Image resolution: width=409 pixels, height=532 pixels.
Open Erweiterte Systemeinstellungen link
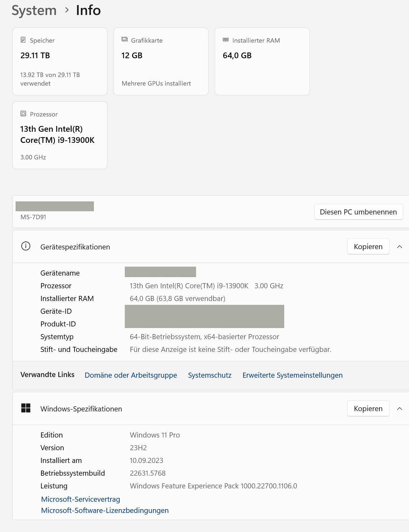[292, 375]
